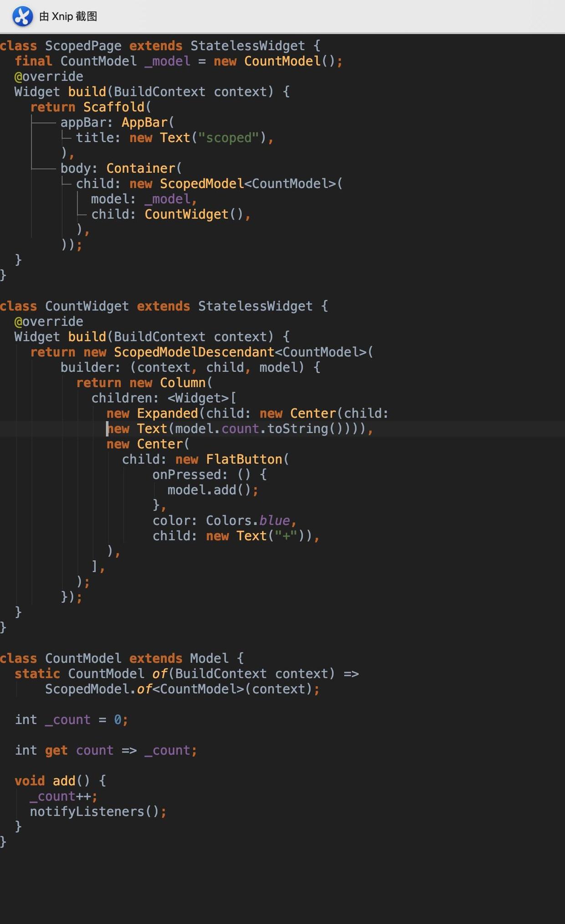Click the model.add() call

click(209, 490)
